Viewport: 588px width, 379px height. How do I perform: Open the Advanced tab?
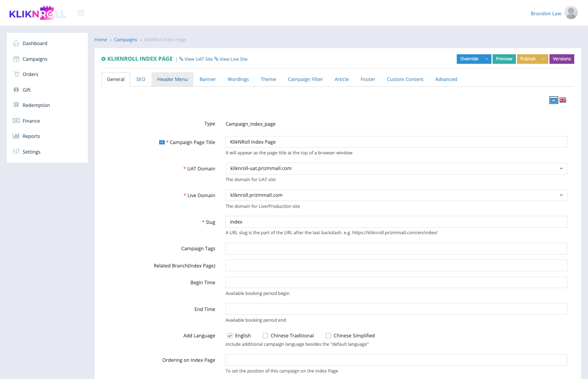point(446,79)
